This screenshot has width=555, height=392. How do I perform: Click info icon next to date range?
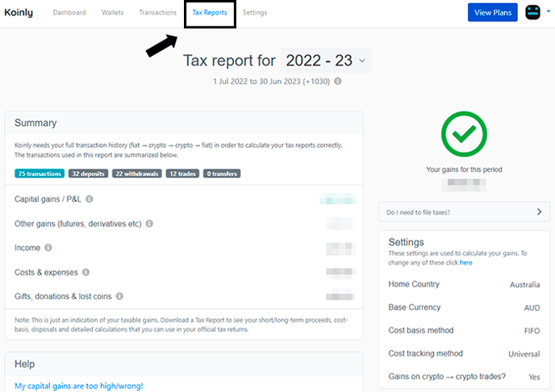click(x=338, y=81)
